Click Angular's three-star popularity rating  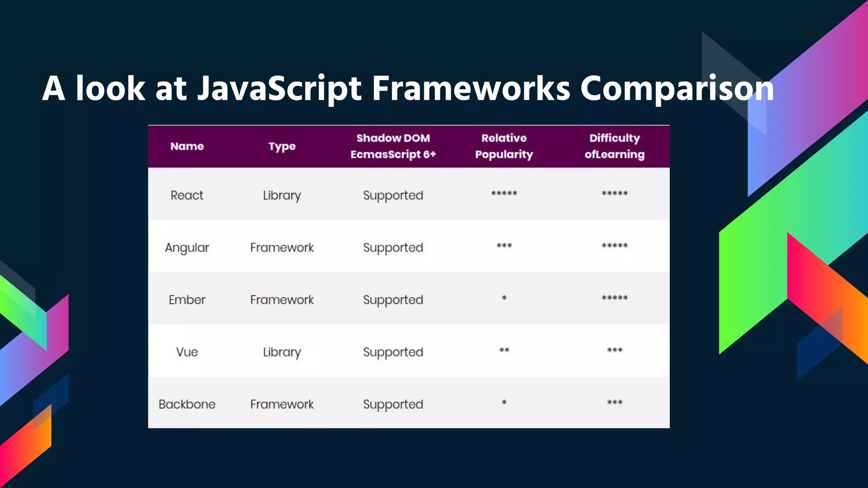coord(504,246)
